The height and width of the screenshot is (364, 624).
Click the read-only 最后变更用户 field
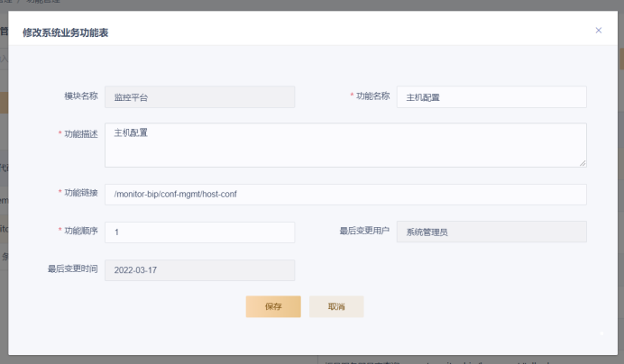(491, 232)
